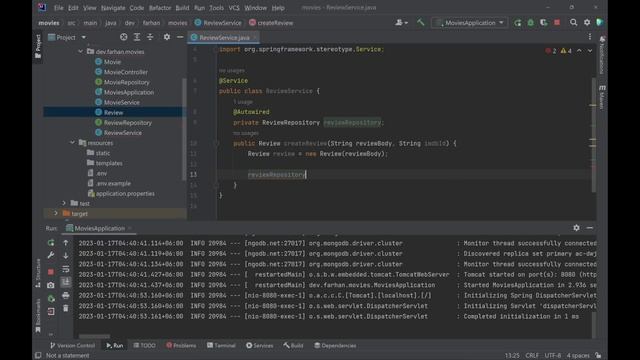Screen dimensions: 640x360
Task: Stop the application with red square
Action: tap(557, 23)
